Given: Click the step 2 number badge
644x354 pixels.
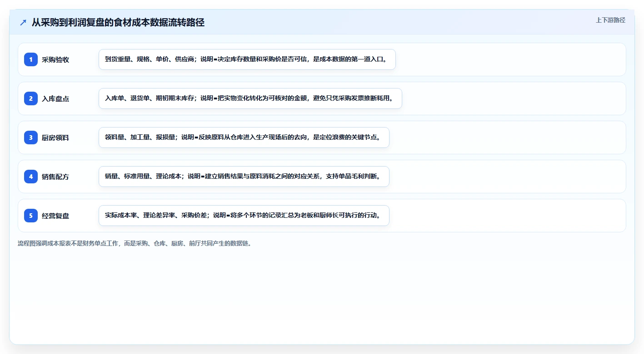Looking at the screenshot, I should (31, 98).
